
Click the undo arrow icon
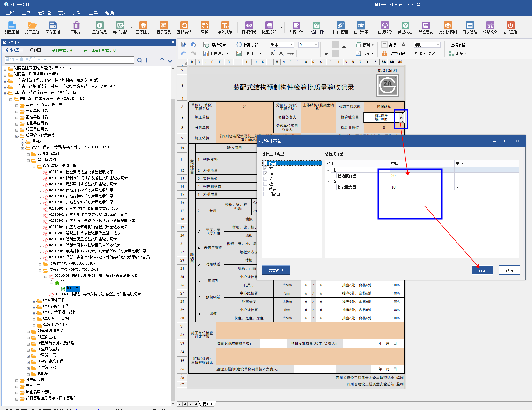[183, 53]
